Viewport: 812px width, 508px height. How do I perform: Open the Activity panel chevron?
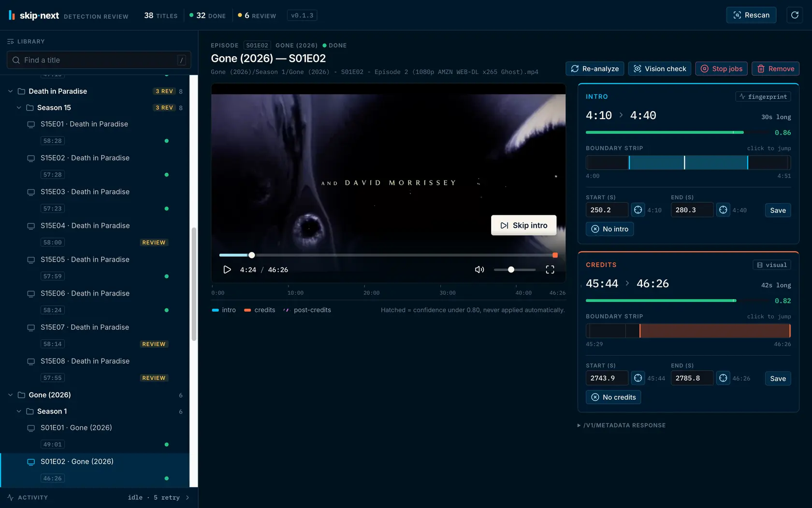click(188, 498)
